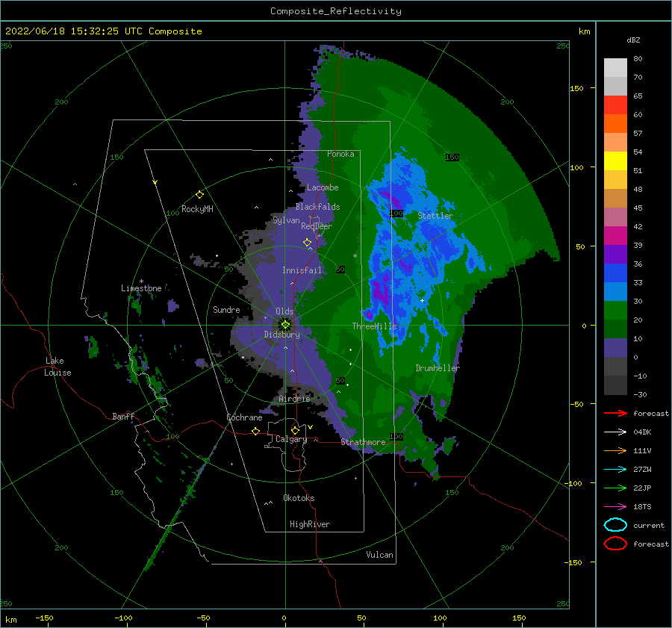Click the light gray 80 dBZ swatch

click(x=615, y=68)
